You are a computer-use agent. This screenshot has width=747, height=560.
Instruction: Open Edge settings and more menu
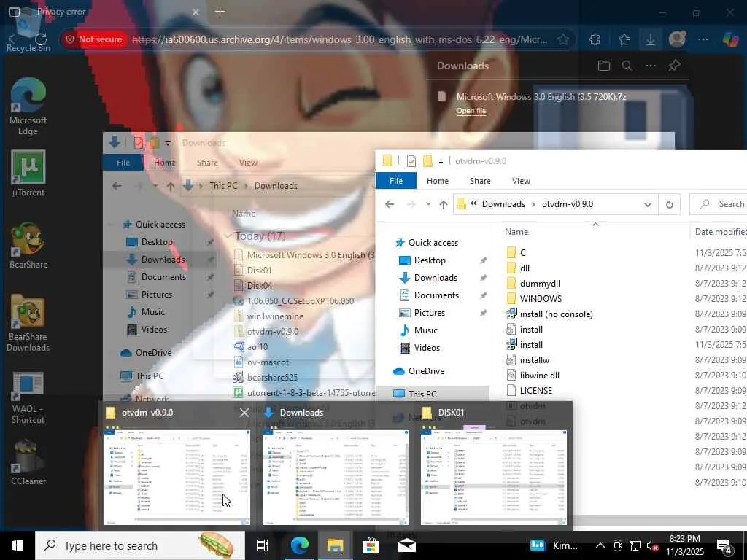(x=703, y=39)
